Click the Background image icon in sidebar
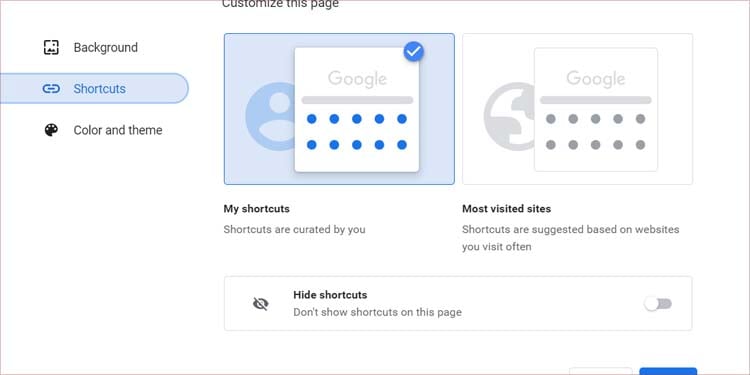750x375 pixels. click(x=51, y=47)
